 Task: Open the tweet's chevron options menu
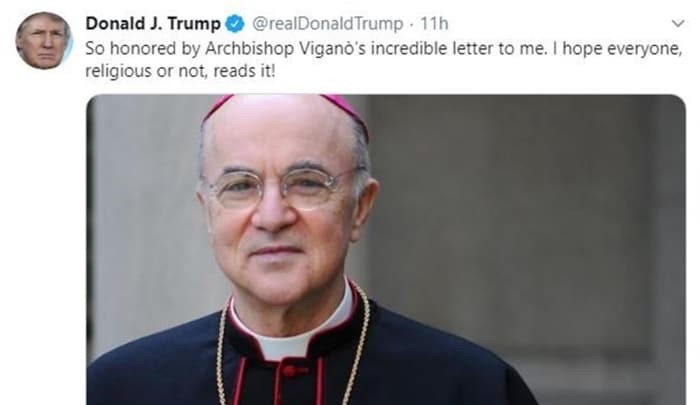tap(678, 23)
